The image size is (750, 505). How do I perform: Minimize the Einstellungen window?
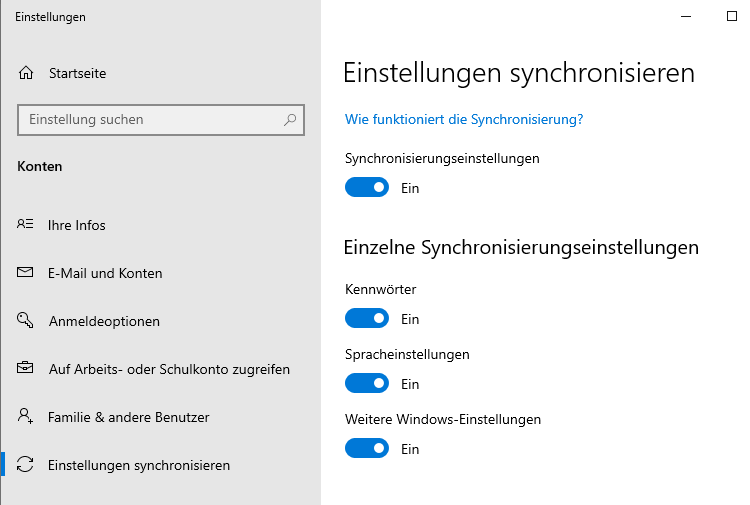click(685, 16)
